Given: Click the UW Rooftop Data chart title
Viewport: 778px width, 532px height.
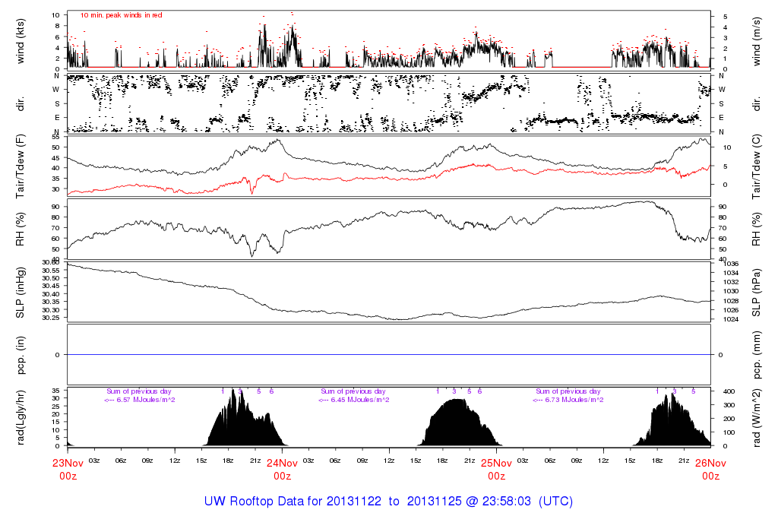Looking at the screenshot, I should tap(388, 502).
